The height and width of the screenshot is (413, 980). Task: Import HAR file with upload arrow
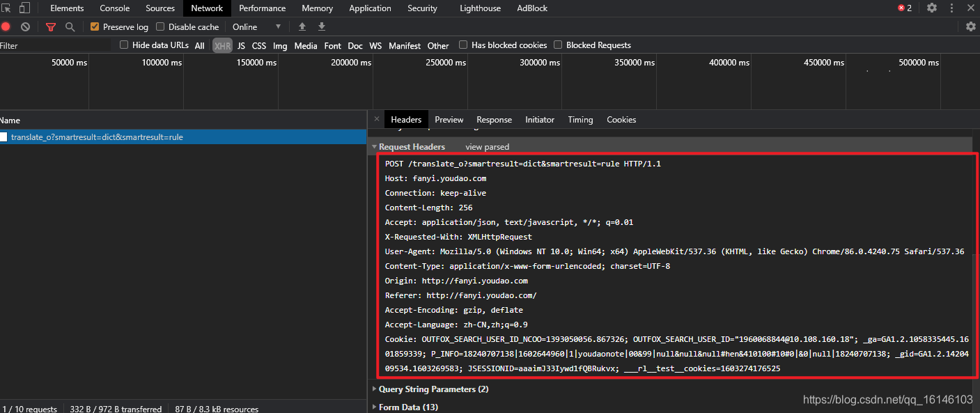(x=302, y=27)
